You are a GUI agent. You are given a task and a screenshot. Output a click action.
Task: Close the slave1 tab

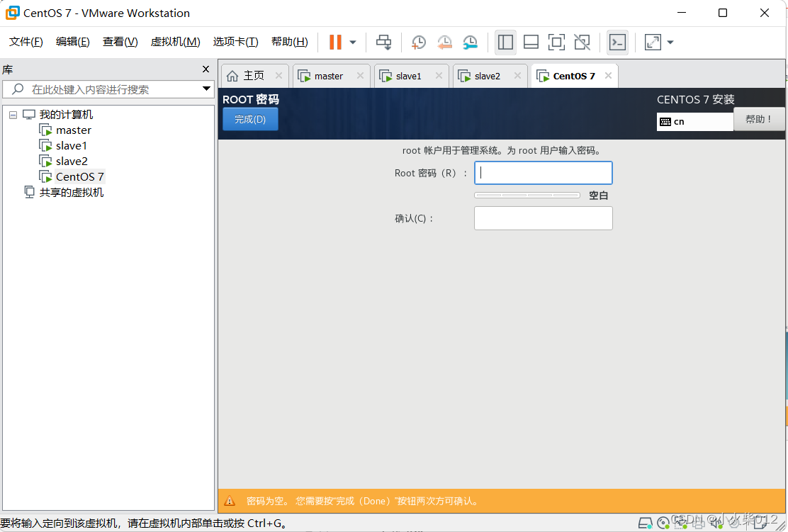[x=439, y=75]
